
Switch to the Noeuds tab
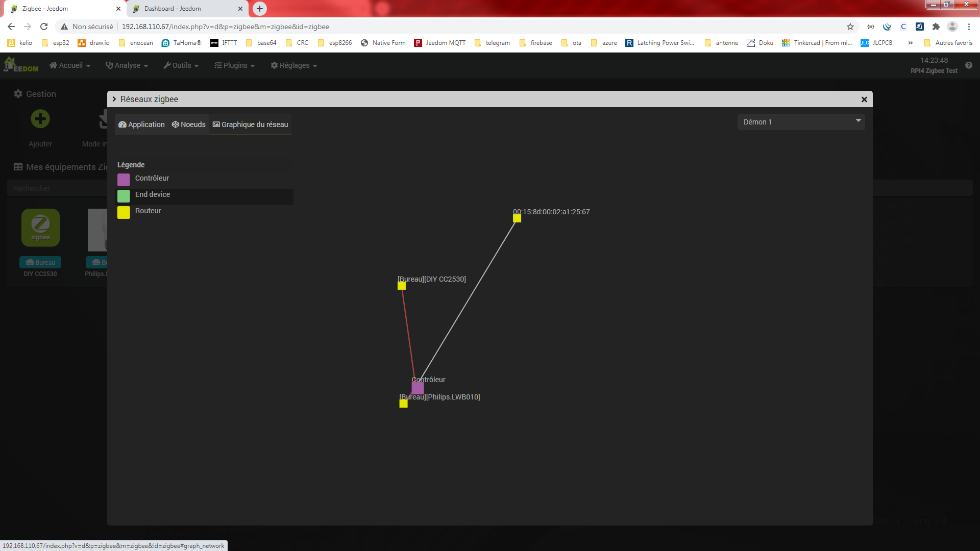188,124
